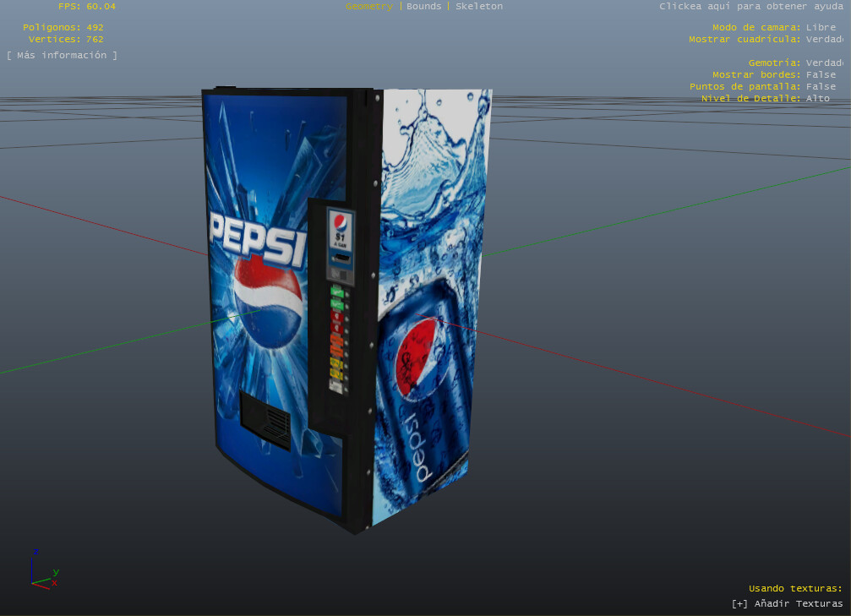Screen dimensions: 851x616
Task: Click the dispensing slot on the vending machine
Action: point(265,418)
